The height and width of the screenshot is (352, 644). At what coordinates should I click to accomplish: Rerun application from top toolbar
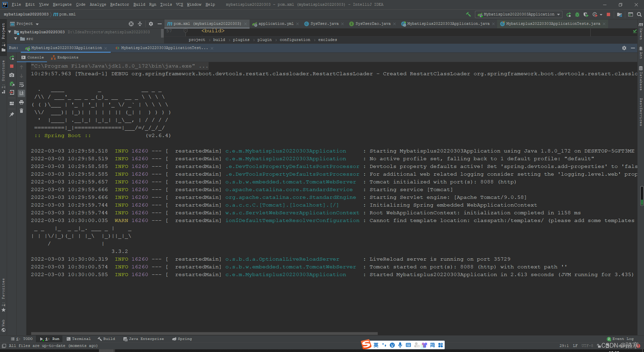(x=569, y=14)
